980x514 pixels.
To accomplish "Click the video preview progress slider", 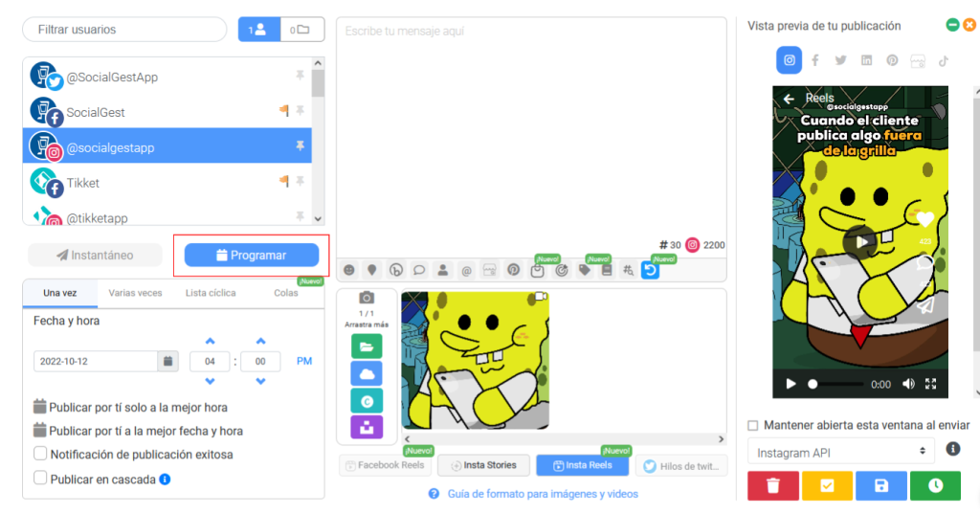I will click(835, 384).
